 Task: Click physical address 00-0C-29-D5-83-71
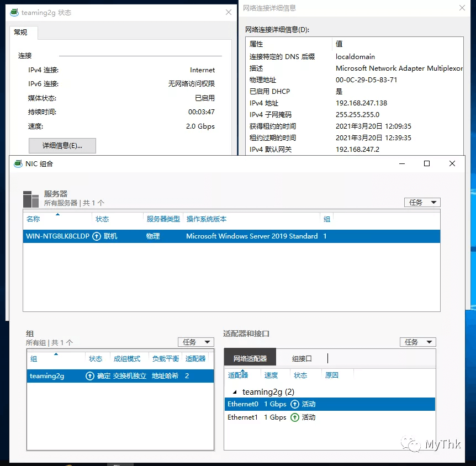[367, 80]
